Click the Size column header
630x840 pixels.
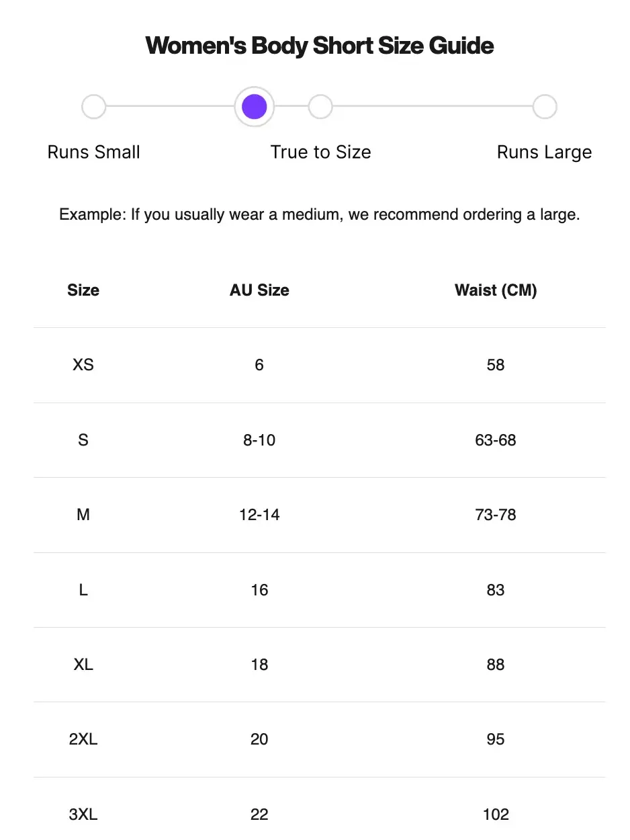[83, 290]
